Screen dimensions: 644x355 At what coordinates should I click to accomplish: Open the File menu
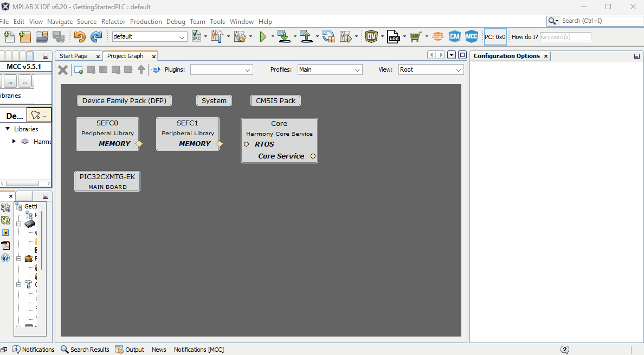click(x=4, y=21)
